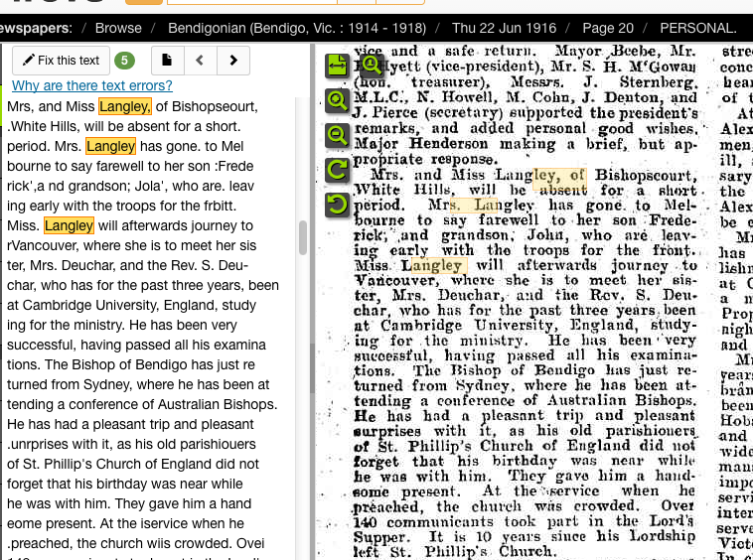Click the green corrections count badge 5
753x560 pixels.
[124, 61]
